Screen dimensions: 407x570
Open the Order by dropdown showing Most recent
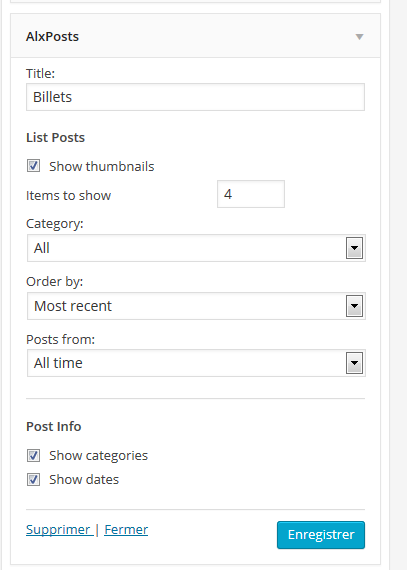(x=196, y=306)
